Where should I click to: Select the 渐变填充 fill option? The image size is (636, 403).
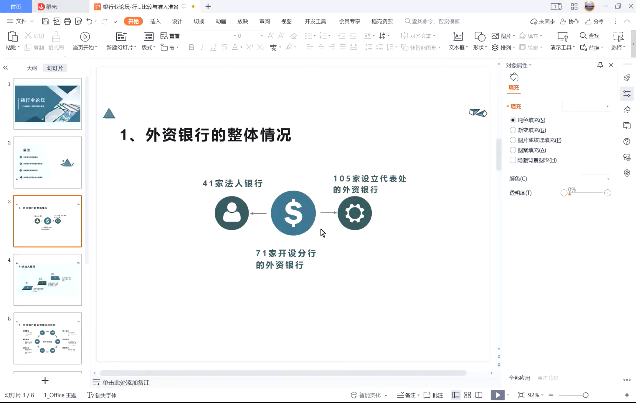click(x=513, y=129)
